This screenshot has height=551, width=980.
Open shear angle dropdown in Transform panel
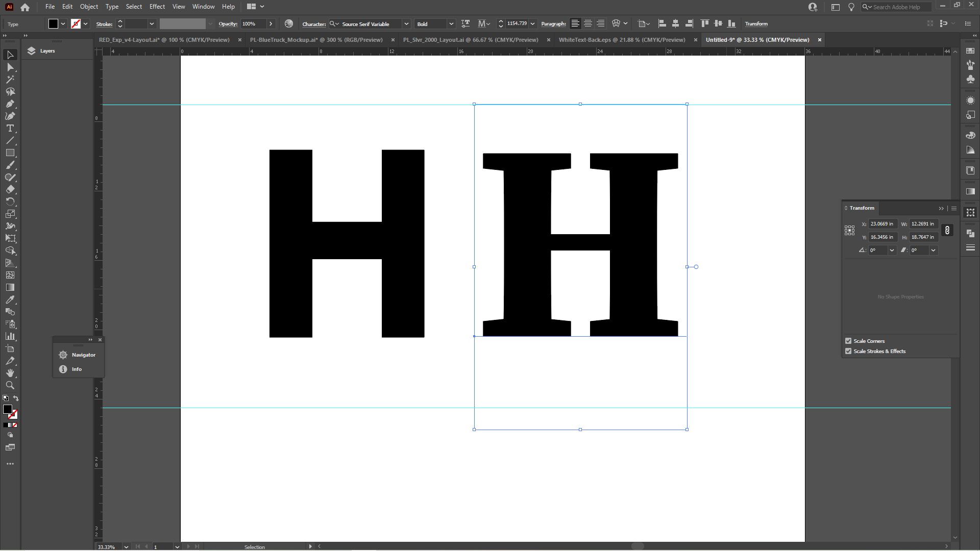(x=933, y=251)
